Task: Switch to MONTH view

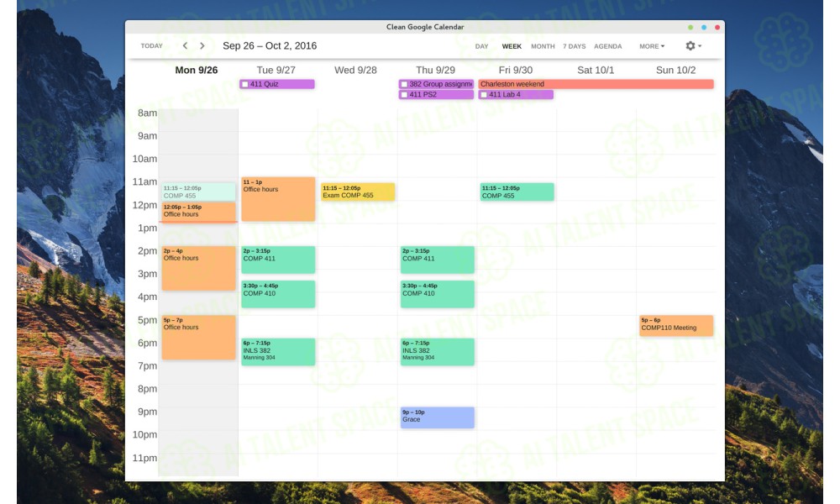Action: (543, 46)
